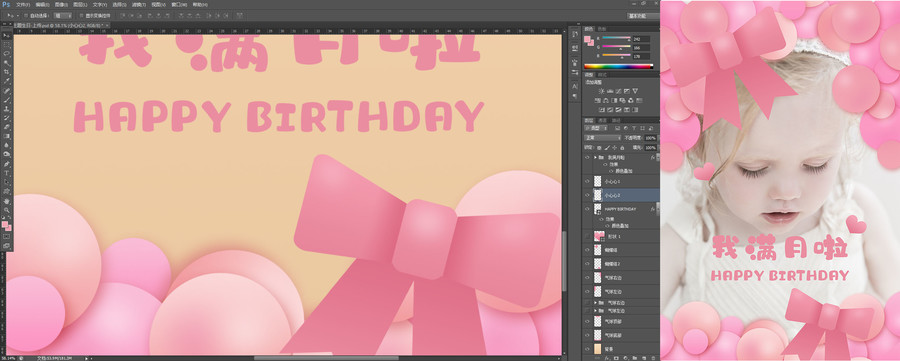Select the Rectangular Marquee tool

coord(7,44)
